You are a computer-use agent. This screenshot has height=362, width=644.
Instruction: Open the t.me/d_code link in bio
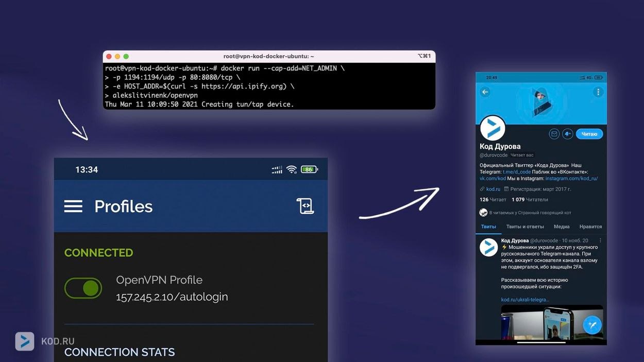pyautogui.click(x=516, y=172)
